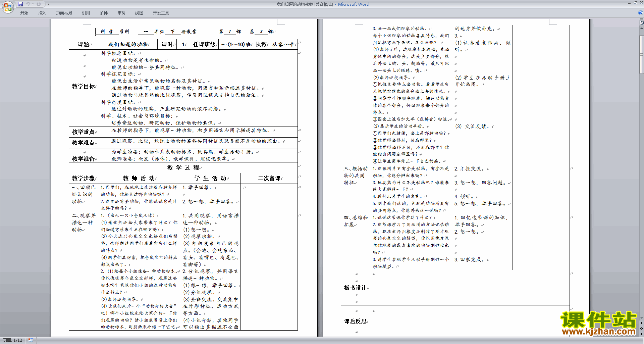Redo with the repeat arrow icon
The image size is (644, 344).
pyautogui.click(x=39, y=4)
